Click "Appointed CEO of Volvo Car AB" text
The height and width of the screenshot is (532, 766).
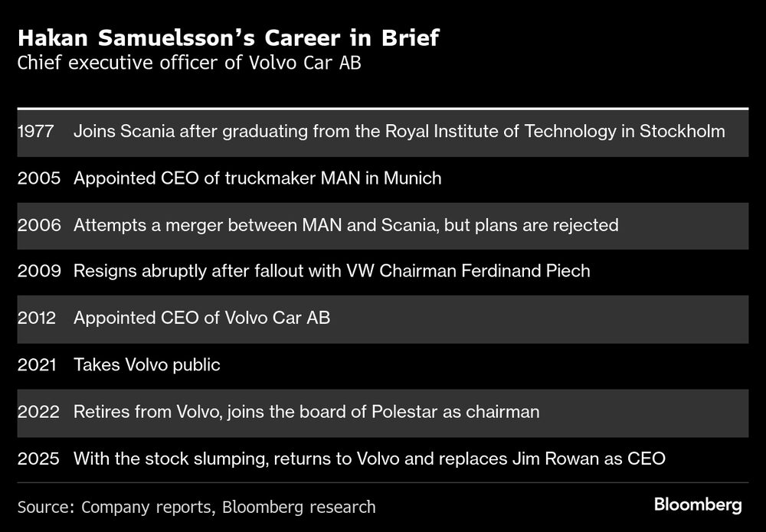[x=201, y=318]
